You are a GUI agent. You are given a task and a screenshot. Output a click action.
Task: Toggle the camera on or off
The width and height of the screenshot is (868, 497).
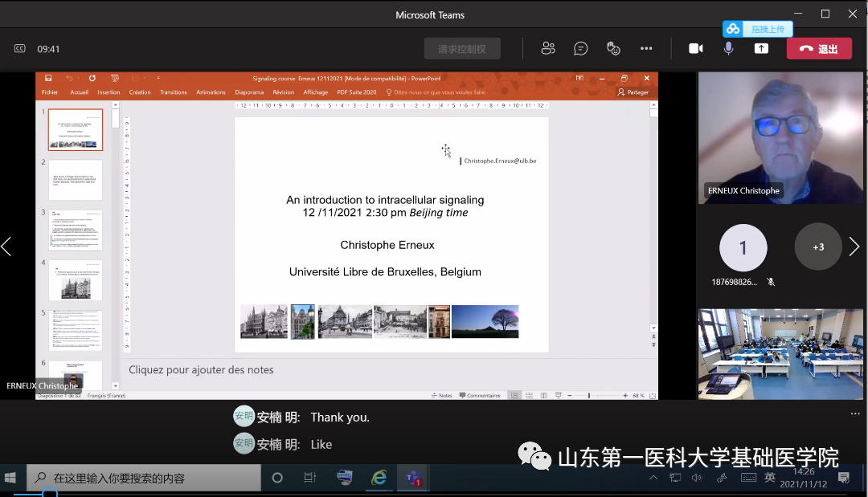[x=696, y=48]
